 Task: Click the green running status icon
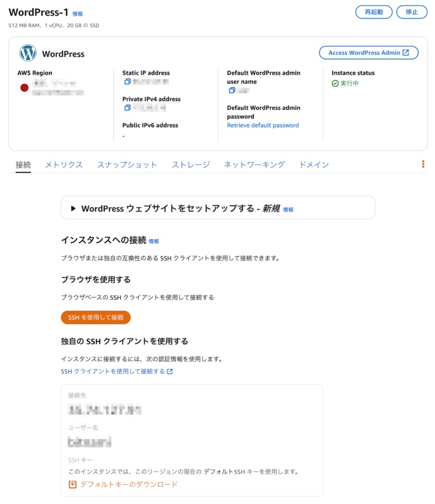point(335,84)
